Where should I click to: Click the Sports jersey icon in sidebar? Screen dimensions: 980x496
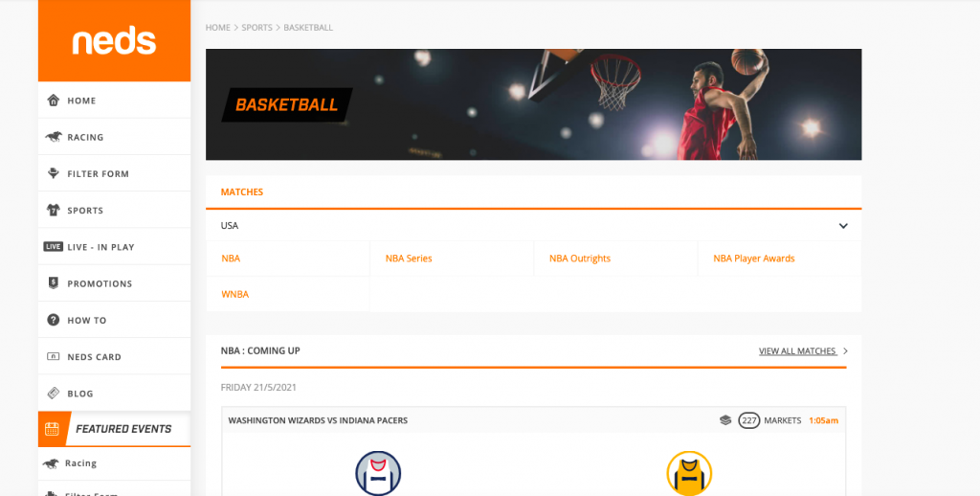coord(54,210)
